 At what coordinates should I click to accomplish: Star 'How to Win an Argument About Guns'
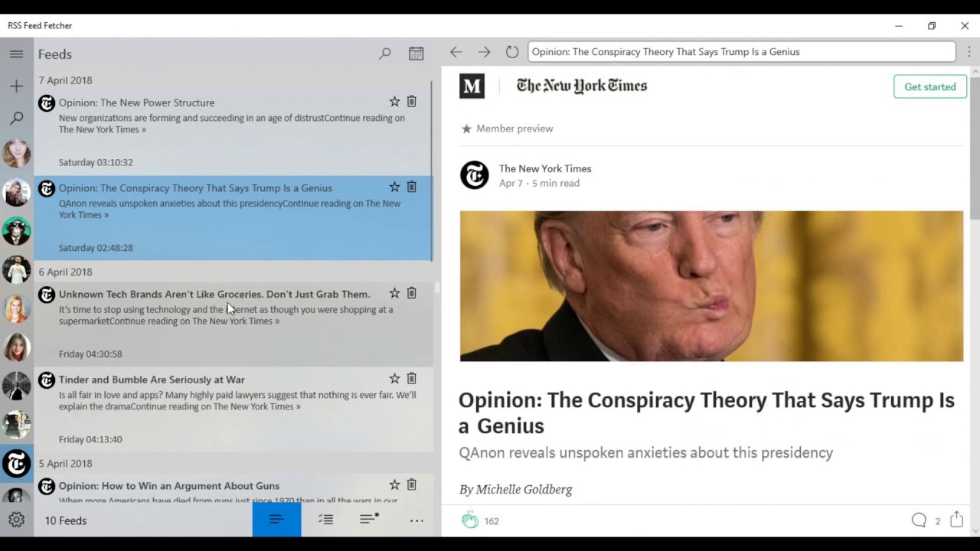[x=394, y=485]
